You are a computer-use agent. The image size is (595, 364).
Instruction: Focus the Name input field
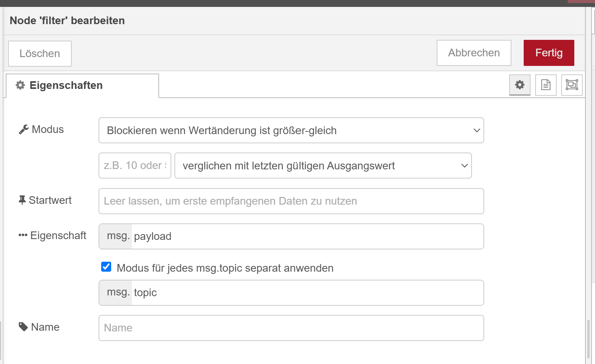tap(291, 328)
